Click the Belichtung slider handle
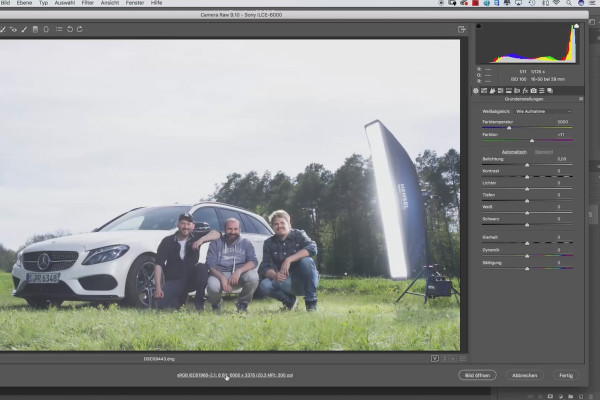 tap(527, 165)
